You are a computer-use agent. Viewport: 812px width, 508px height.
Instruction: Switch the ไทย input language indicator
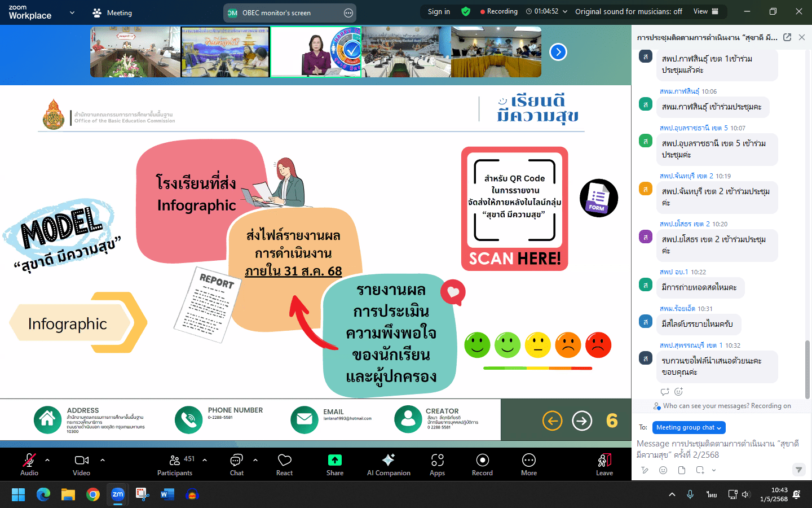[x=712, y=494]
